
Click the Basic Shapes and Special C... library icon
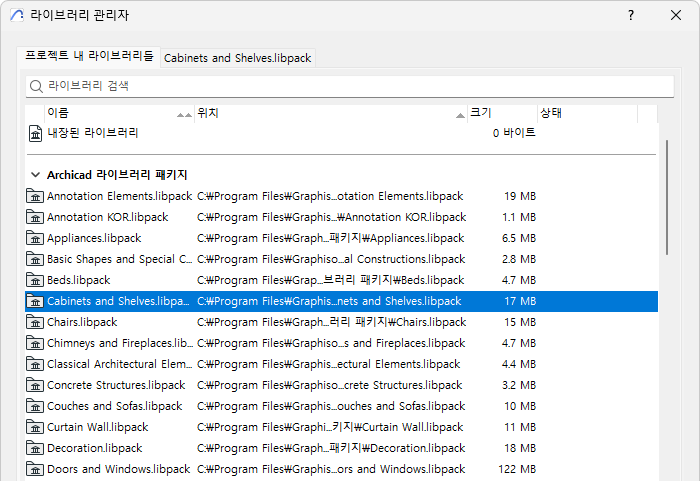click(x=35, y=259)
